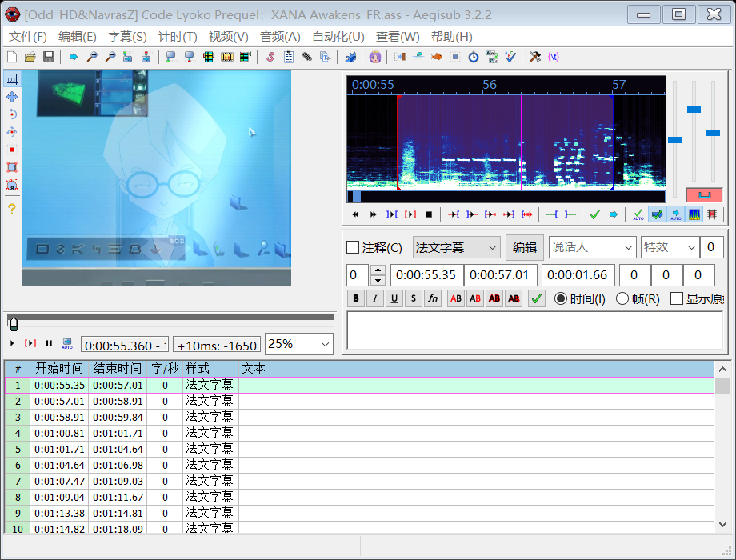Commit audio changes with the green checkmark

(x=594, y=214)
